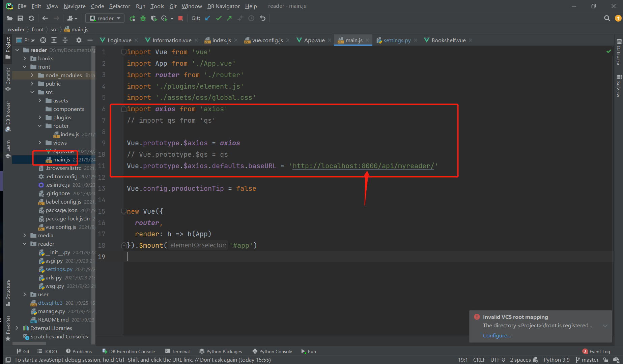Select package.json in the project tree

61,210
